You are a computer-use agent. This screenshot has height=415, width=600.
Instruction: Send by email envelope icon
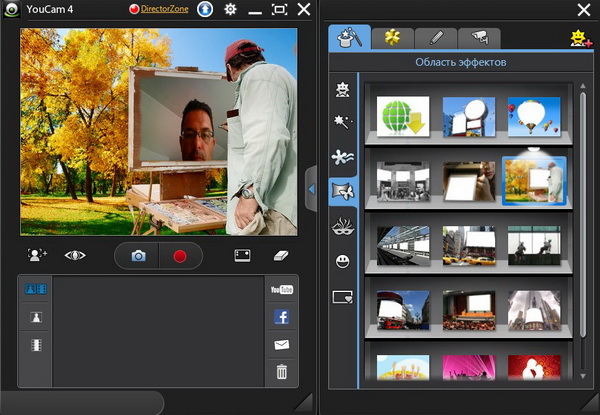pos(282,345)
